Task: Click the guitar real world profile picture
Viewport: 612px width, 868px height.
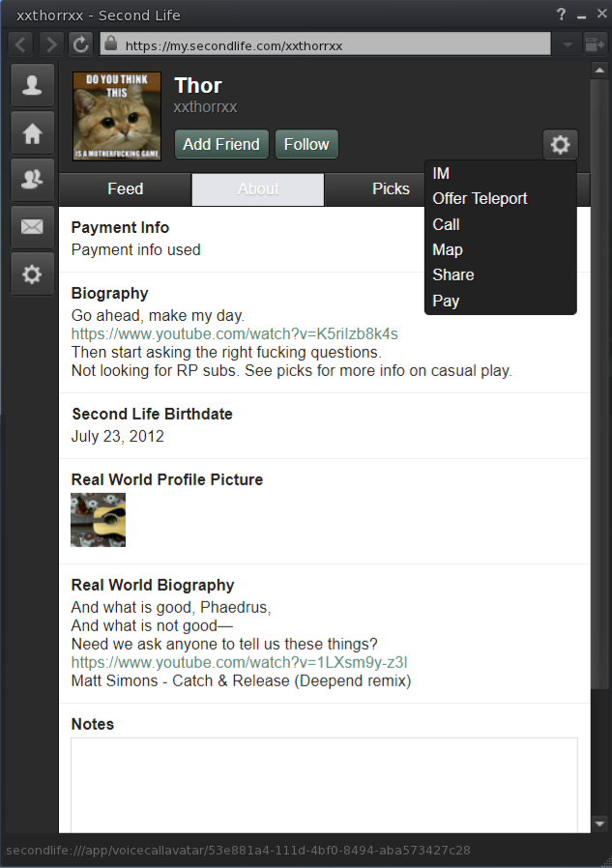Action: (98, 520)
